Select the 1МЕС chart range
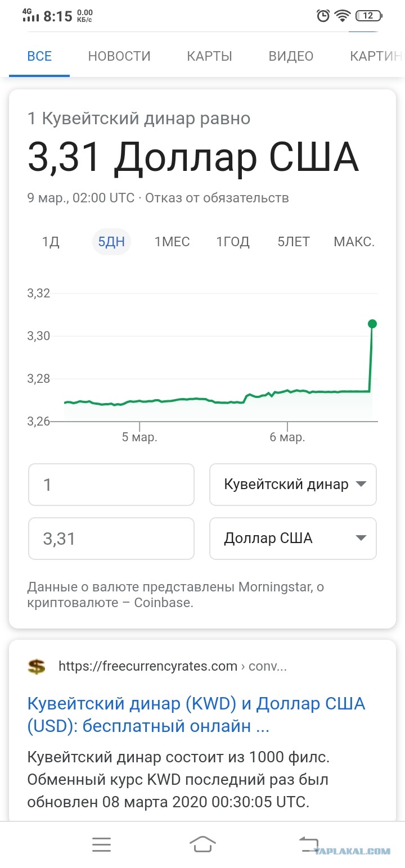405x868 pixels. 172,242
